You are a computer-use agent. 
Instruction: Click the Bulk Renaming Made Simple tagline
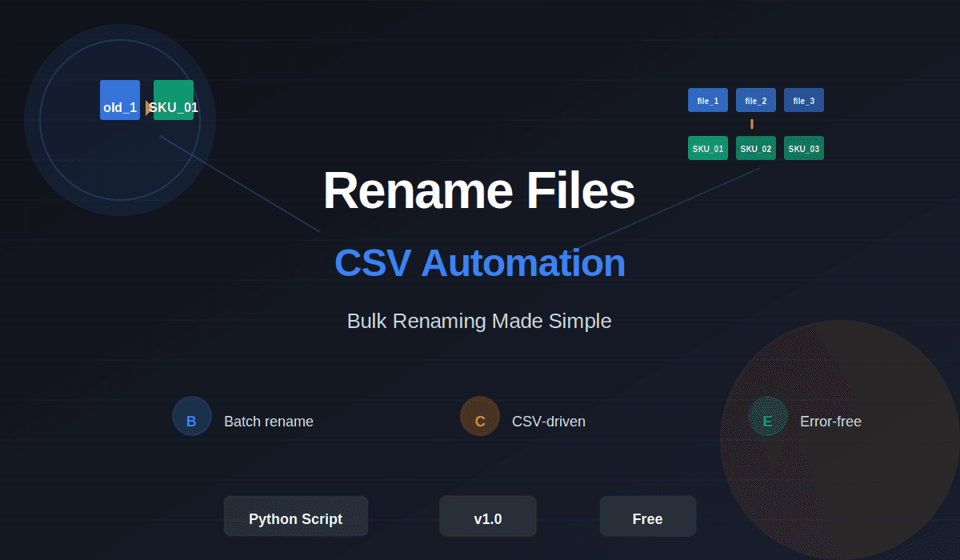click(479, 321)
